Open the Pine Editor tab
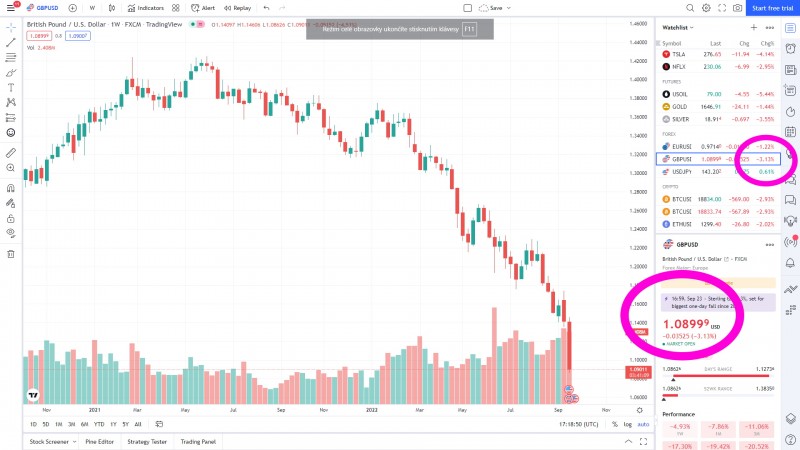This screenshot has height=450, width=800. 100,441
